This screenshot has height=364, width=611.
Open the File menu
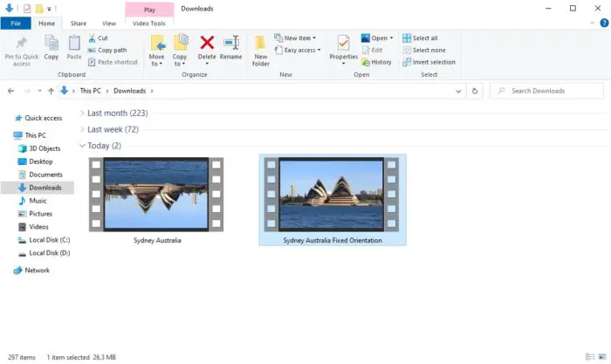click(x=16, y=24)
